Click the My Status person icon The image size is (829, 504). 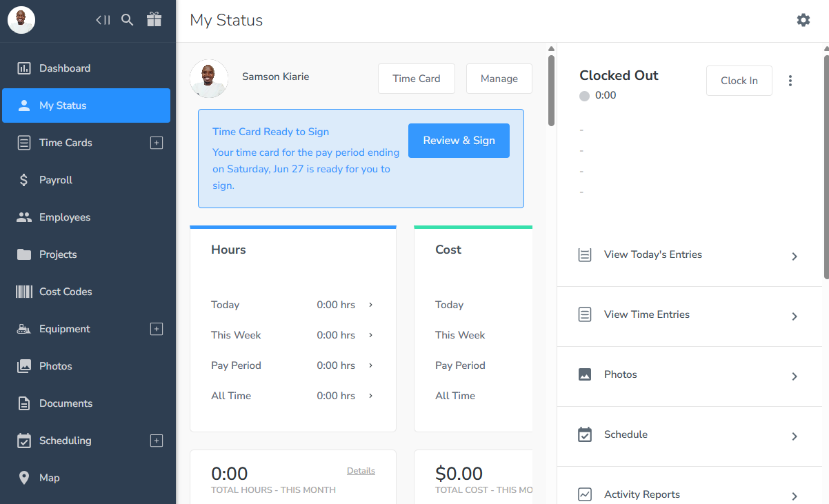(x=24, y=105)
